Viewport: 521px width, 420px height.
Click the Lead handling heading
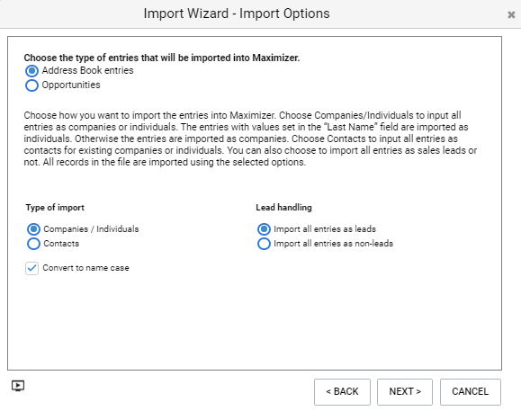pyautogui.click(x=283, y=208)
